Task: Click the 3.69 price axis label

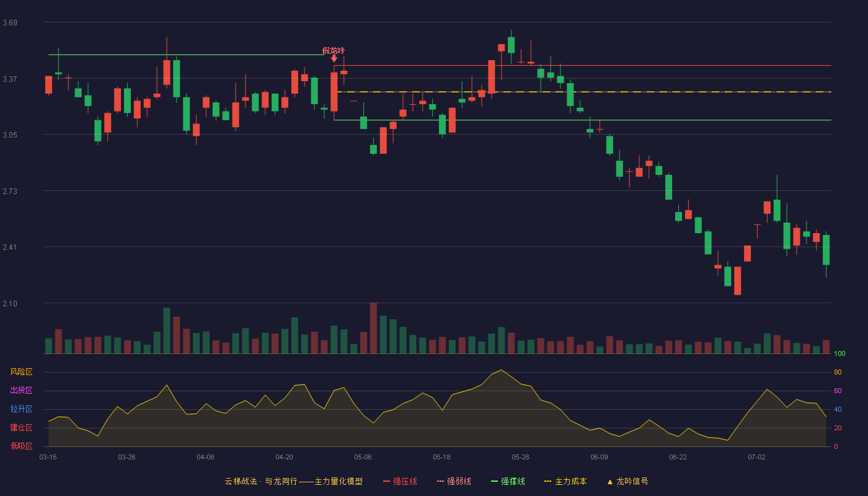Action: 10,23
